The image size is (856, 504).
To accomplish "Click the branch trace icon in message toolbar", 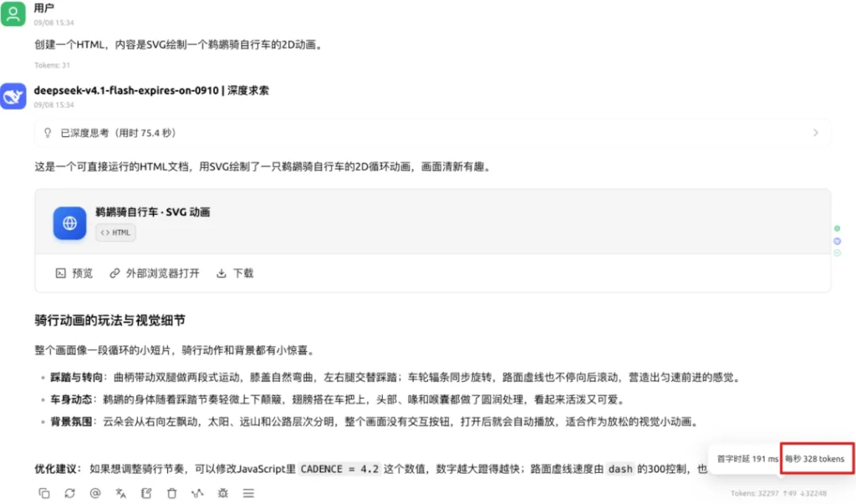I will [x=197, y=493].
